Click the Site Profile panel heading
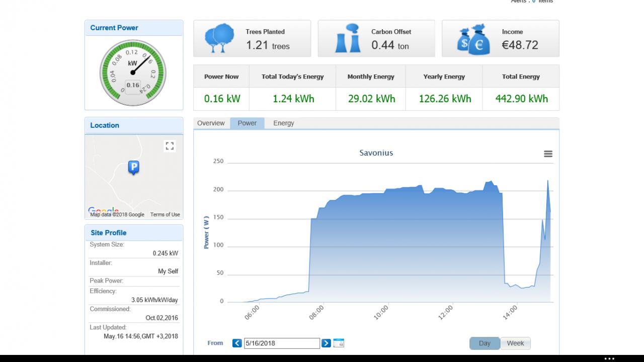 coord(109,233)
